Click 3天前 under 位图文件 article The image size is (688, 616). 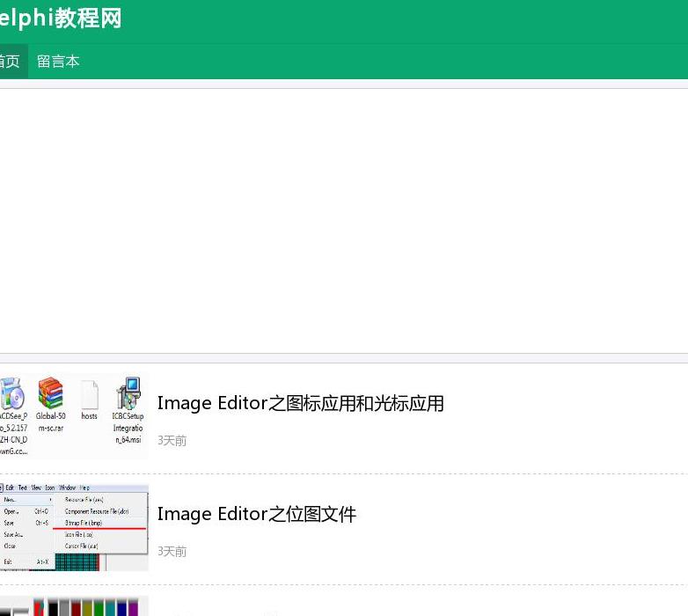pyautogui.click(x=172, y=552)
